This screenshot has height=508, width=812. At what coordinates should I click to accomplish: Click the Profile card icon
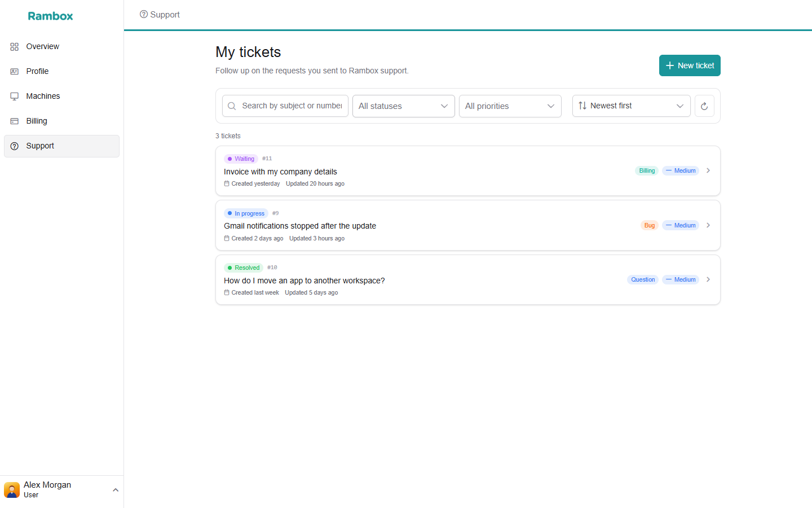point(15,72)
